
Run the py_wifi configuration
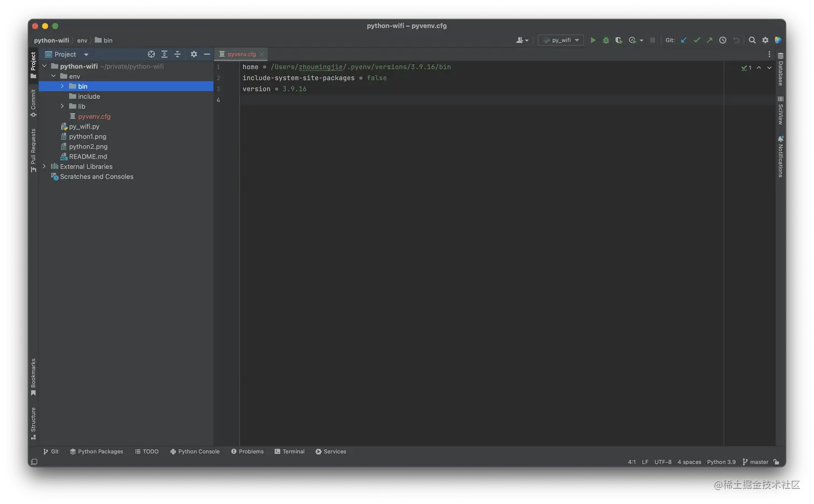coord(593,40)
